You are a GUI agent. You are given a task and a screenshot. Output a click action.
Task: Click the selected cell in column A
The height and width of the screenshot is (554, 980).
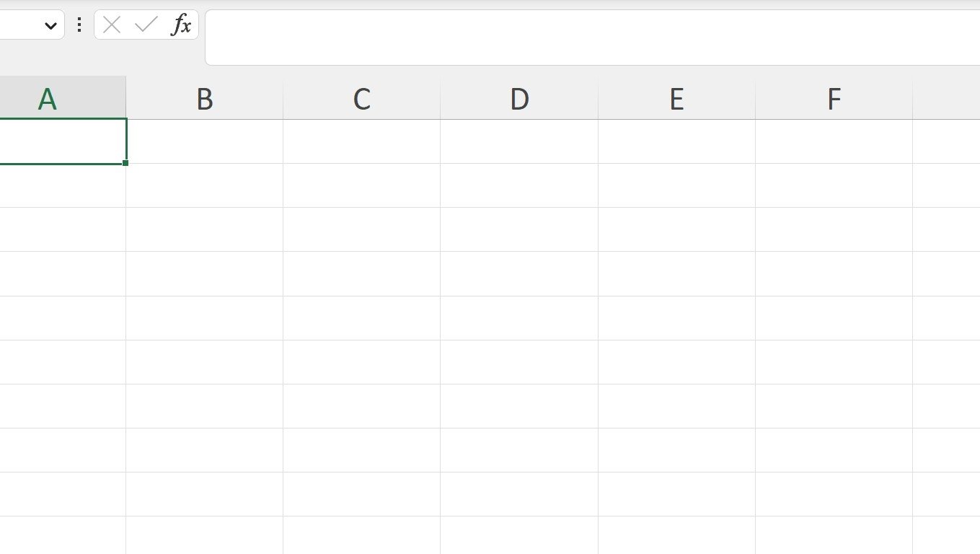[x=63, y=141]
